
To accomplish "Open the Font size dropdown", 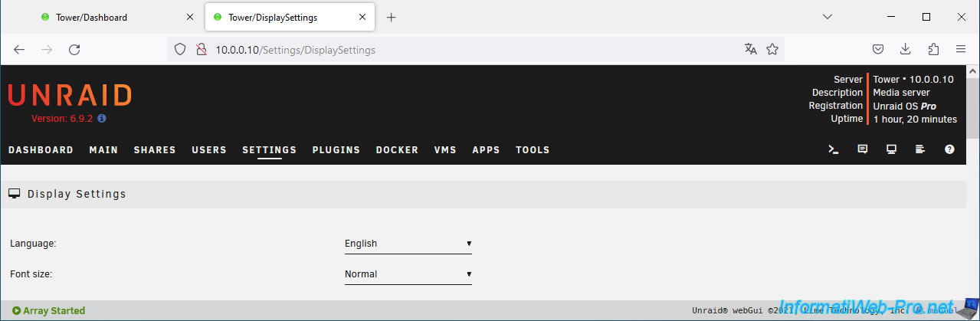I will pos(408,274).
